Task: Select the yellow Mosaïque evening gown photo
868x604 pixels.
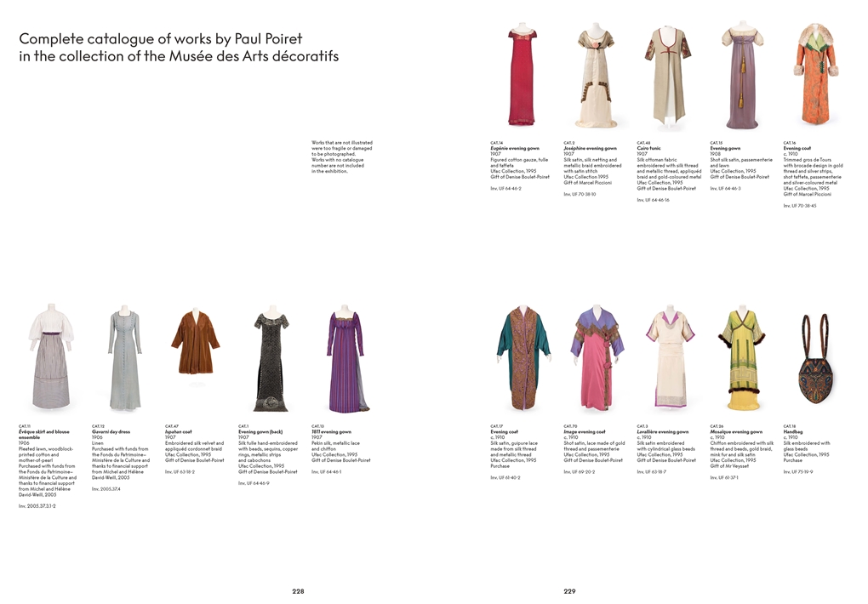Action: coord(741,359)
